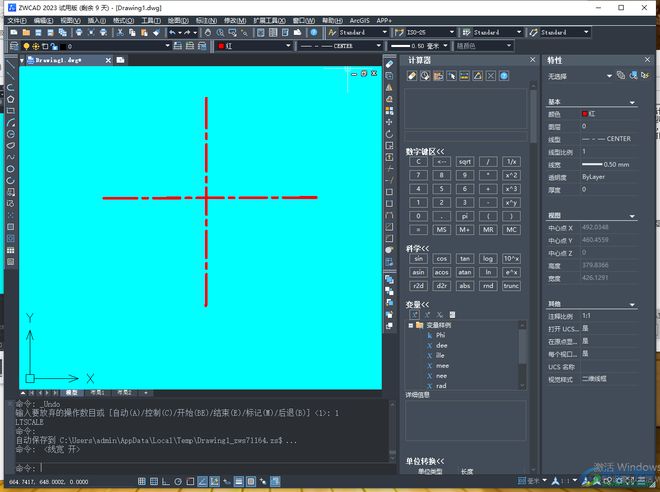Click the Select Objects icon in 特性 panel

coord(633,75)
